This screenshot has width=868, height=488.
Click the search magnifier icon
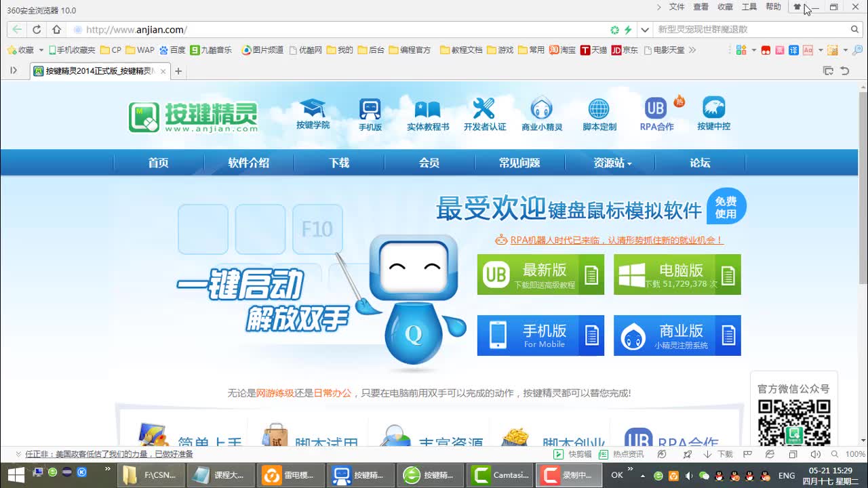point(855,29)
